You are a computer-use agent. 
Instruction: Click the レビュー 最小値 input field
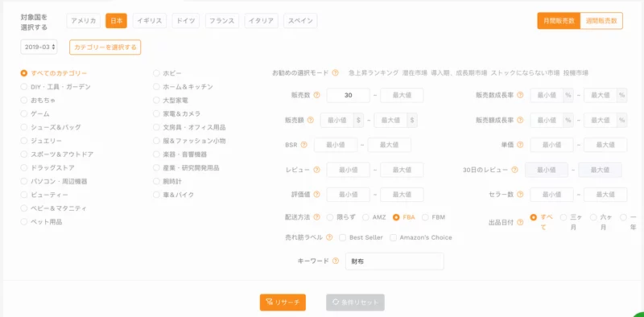349,170
